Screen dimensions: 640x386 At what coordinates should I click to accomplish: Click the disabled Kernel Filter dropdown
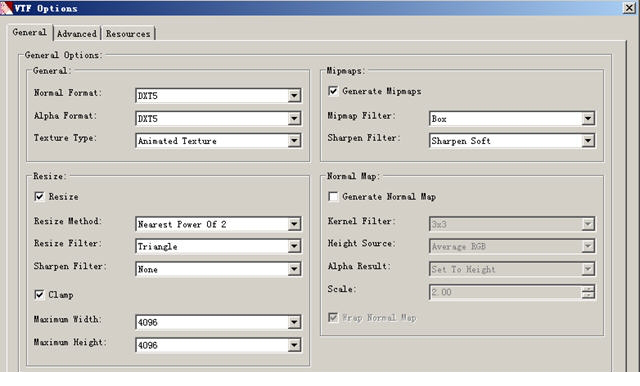coord(512,224)
